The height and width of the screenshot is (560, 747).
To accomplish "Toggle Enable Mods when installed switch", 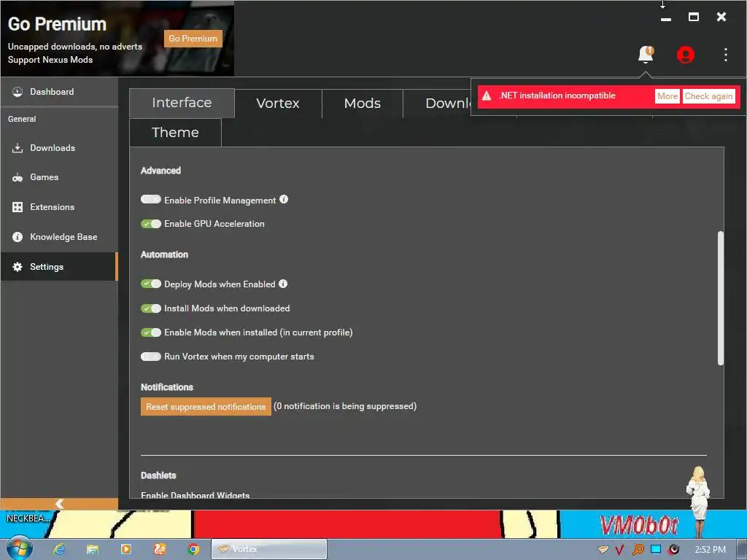I will pyautogui.click(x=151, y=332).
